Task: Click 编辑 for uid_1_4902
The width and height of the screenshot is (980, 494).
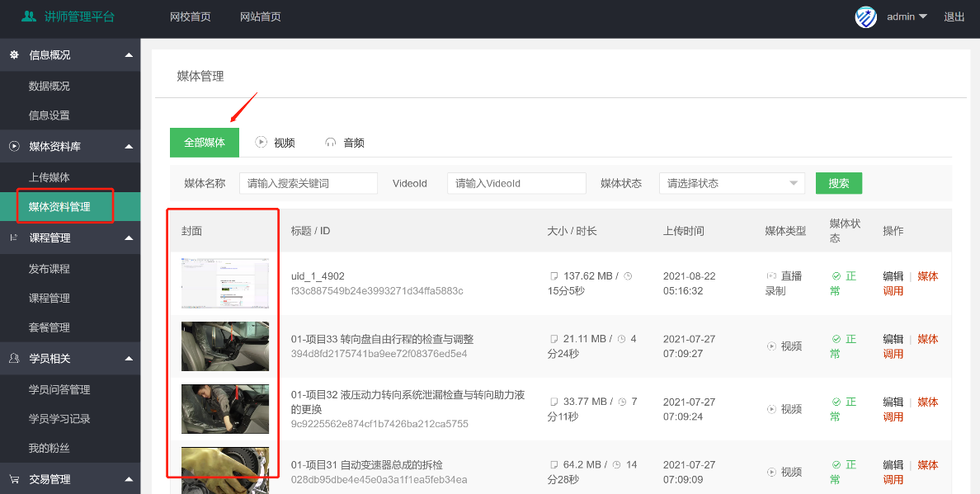Action: click(x=893, y=276)
